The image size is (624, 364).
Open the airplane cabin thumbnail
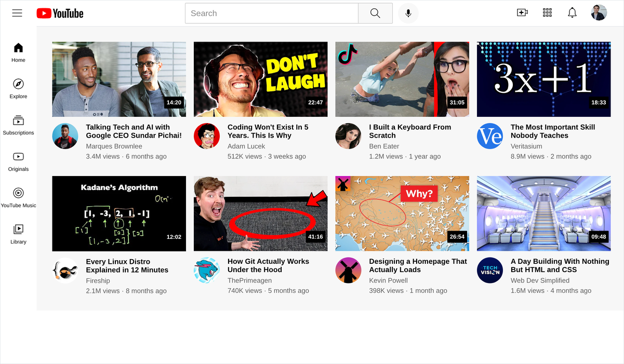544,214
